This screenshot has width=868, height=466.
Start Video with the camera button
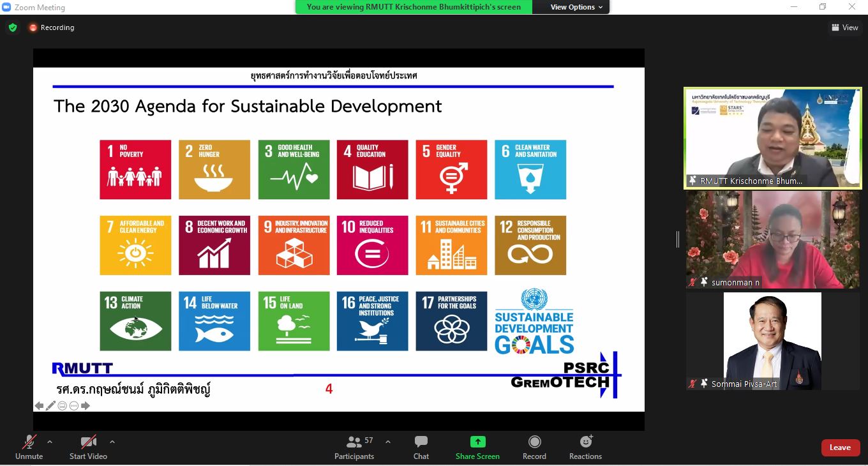point(88,447)
